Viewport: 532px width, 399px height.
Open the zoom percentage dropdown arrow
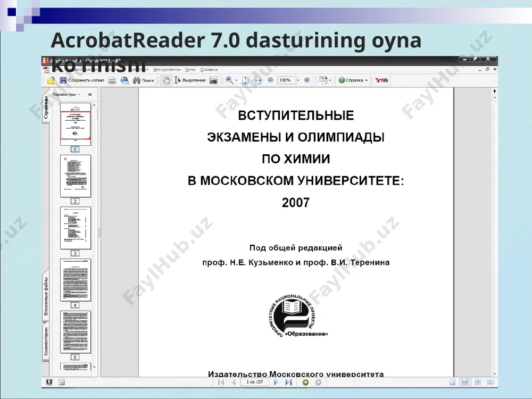click(298, 81)
